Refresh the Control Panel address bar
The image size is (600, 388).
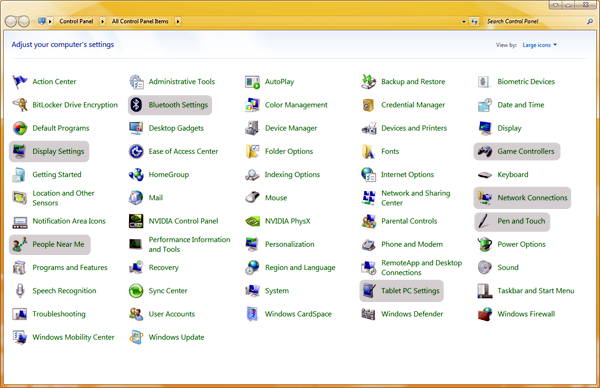(474, 21)
